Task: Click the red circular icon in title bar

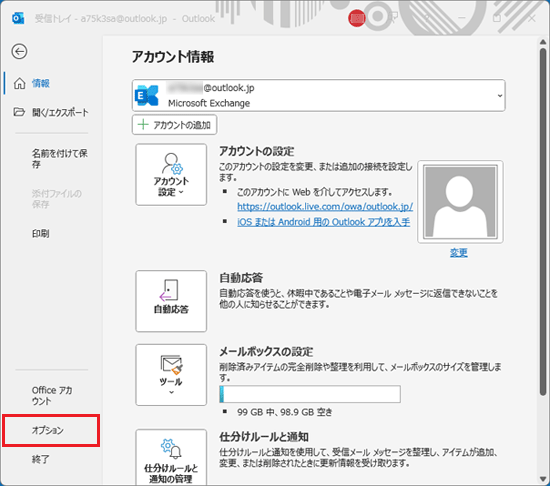Action: (357, 18)
